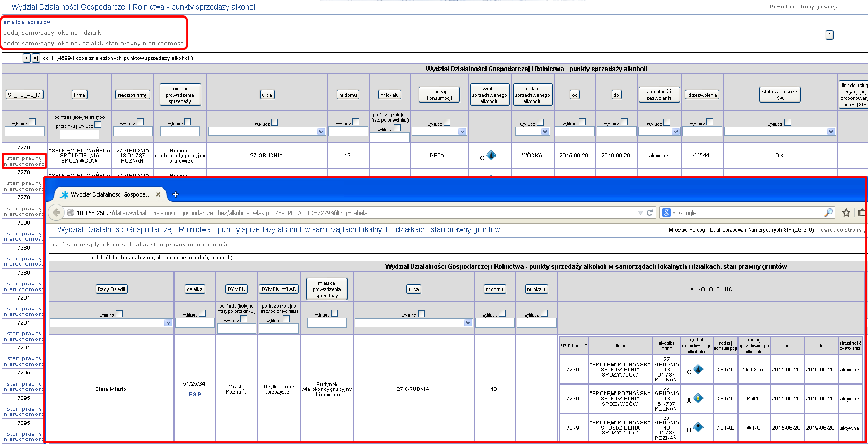The height and width of the screenshot is (444, 868).
Task: Tick wyklucz checkbox under działka column
Action: point(202,313)
